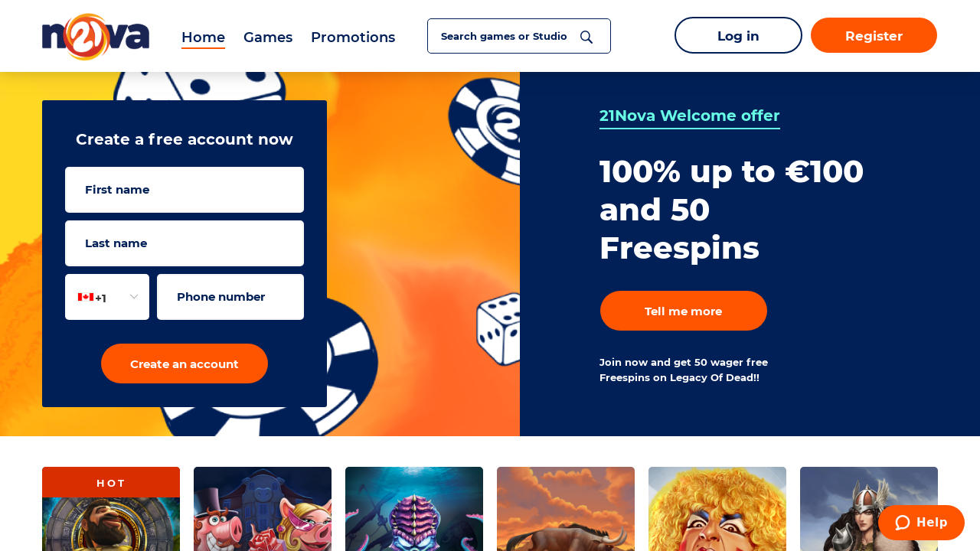980x551 pixels.
Task: Open the pigs game thumbnail
Action: [263, 509]
